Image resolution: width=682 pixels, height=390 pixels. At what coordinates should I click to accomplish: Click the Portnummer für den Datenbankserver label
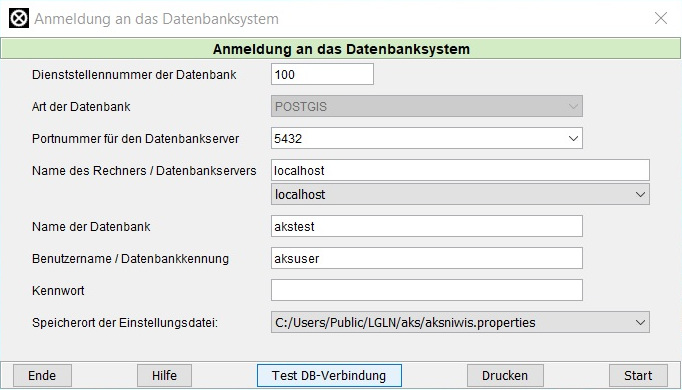pyautogui.click(x=135, y=139)
